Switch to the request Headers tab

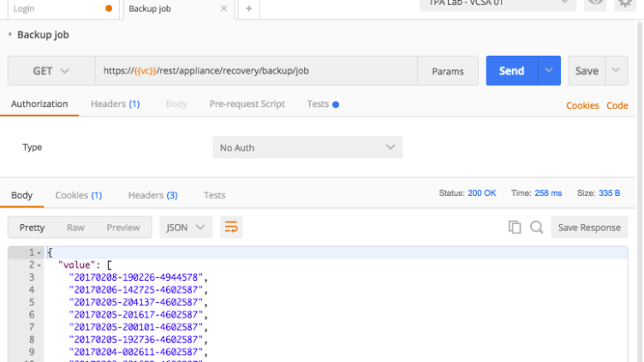tap(115, 104)
